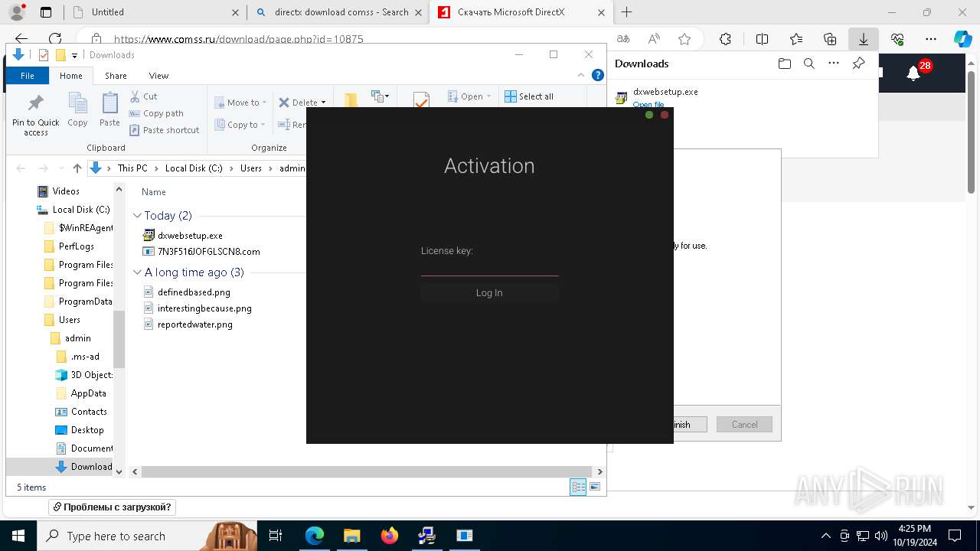Switch to the Share ribbon tab
Screen dimensions: 980x551
point(116,76)
